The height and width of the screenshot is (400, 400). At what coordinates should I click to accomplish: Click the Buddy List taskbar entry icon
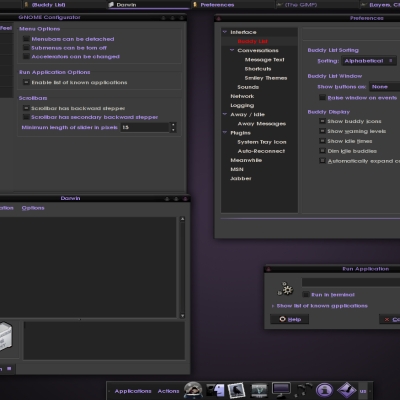coord(26,5)
